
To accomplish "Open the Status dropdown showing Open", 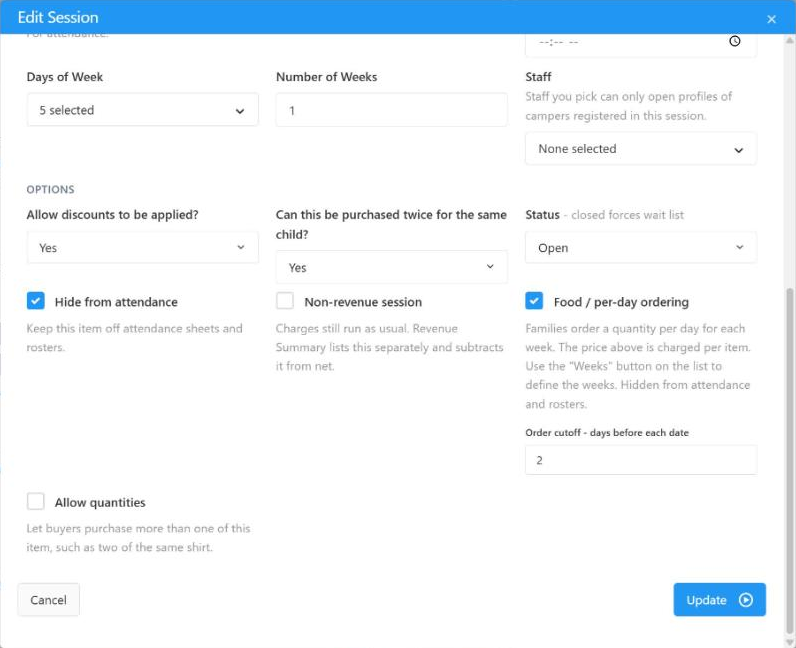I will (x=641, y=248).
